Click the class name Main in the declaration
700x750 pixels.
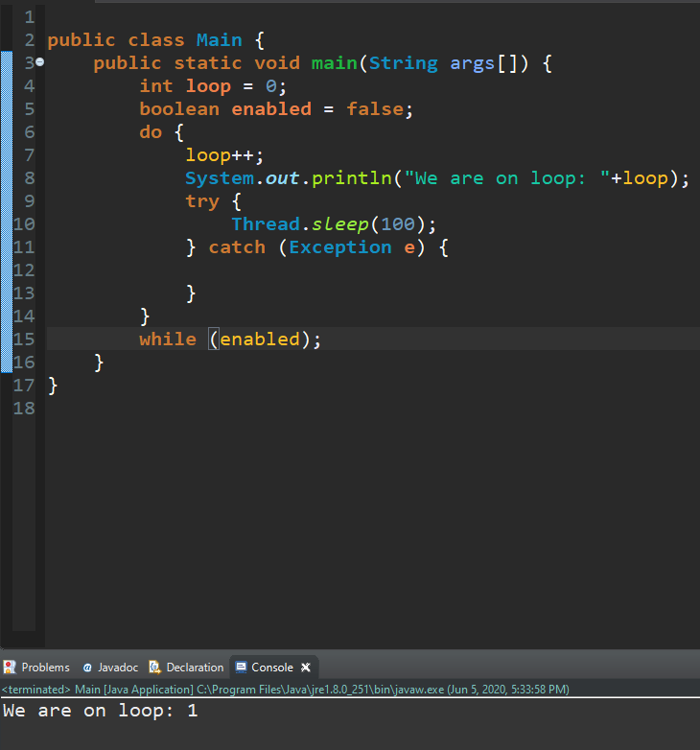click(x=220, y=40)
